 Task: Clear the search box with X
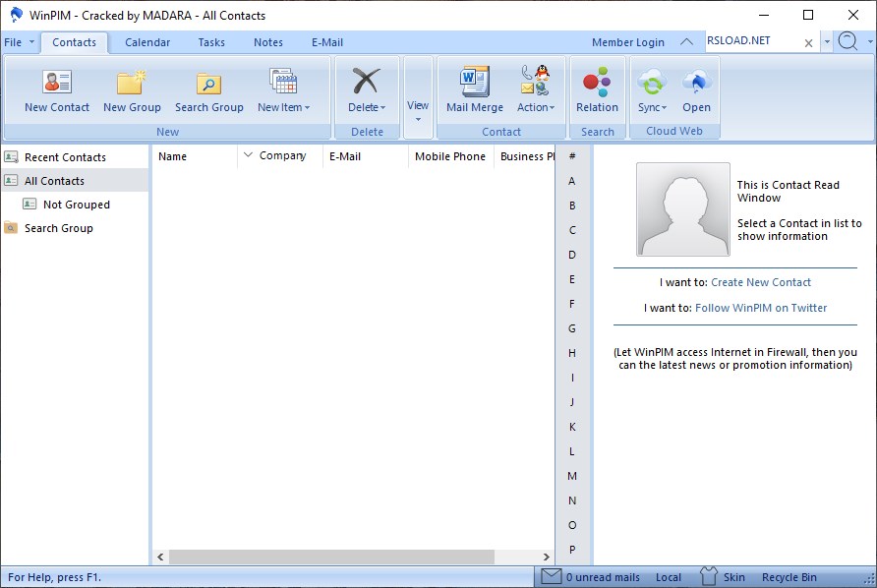pyautogui.click(x=808, y=43)
